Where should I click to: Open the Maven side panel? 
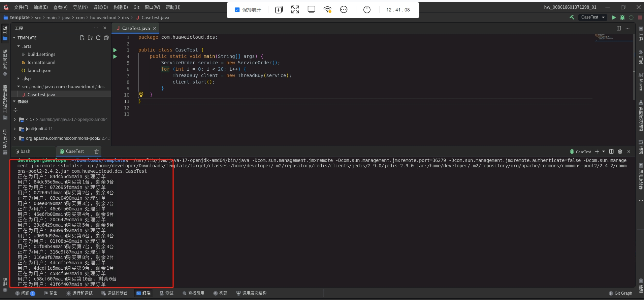coord(641,82)
